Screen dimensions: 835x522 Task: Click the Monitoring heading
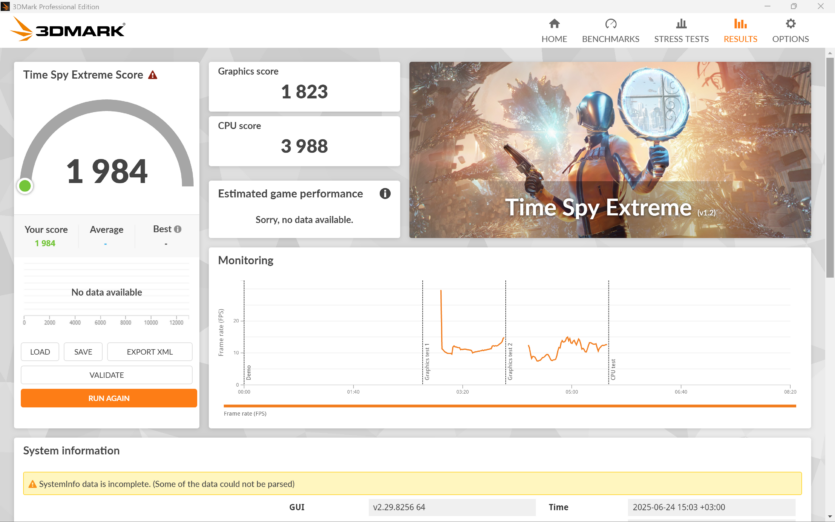point(245,260)
